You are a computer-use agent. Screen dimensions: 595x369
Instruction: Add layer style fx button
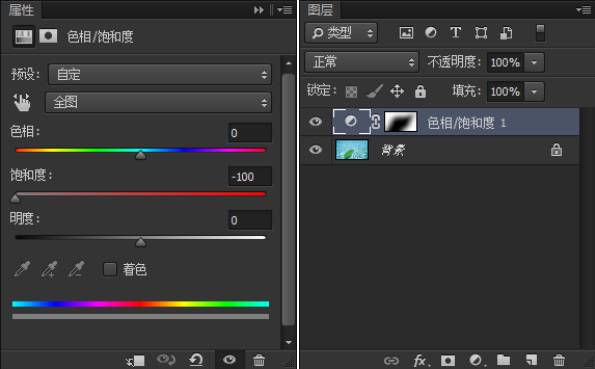(420, 360)
